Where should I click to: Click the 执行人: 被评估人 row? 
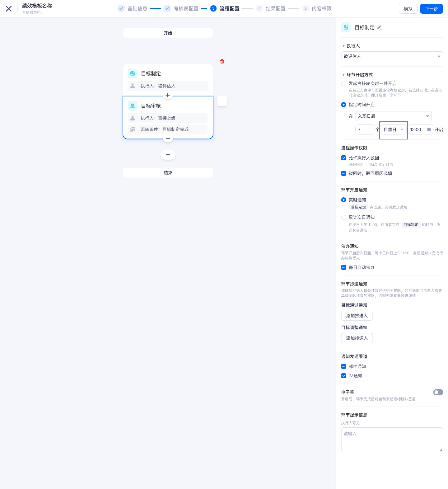click(168, 86)
